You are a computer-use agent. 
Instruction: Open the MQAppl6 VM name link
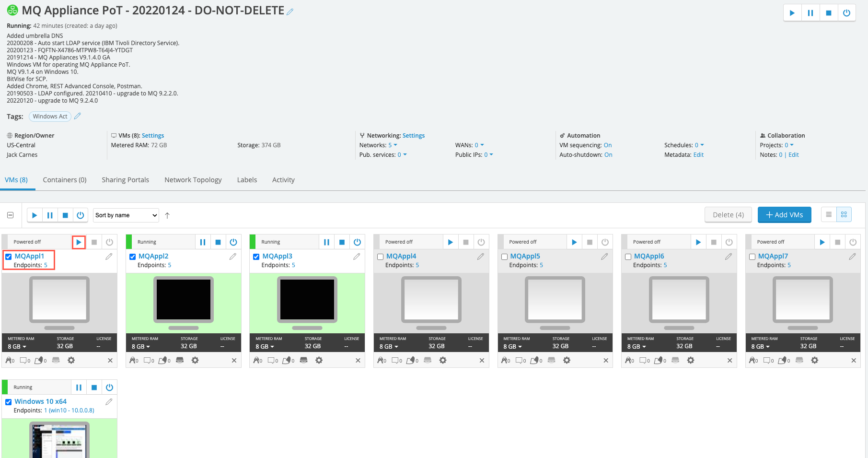pos(649,256)
